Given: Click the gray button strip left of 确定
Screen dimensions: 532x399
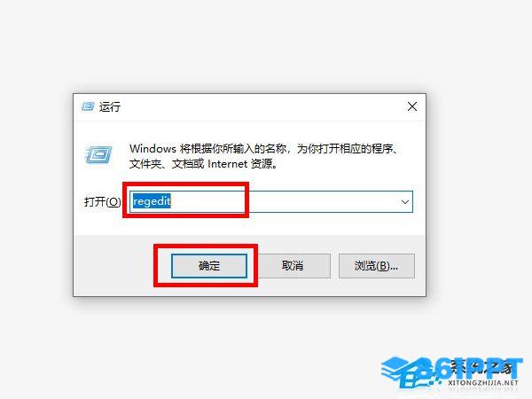Looking at the screenshot, I should coord(113,266).
